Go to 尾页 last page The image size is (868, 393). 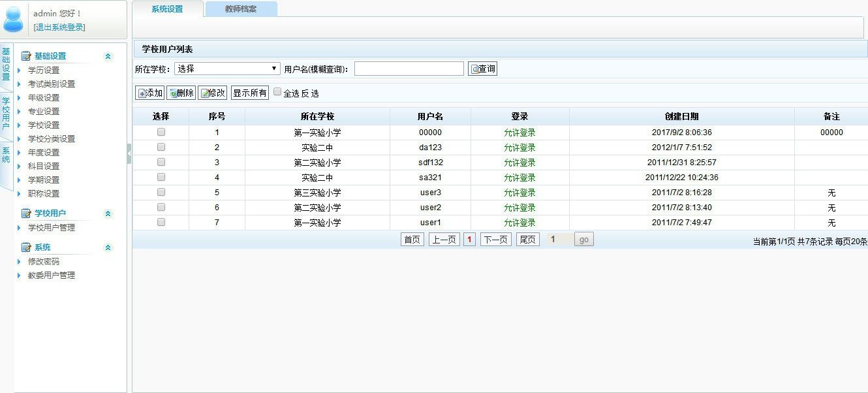tap(528, 240)
